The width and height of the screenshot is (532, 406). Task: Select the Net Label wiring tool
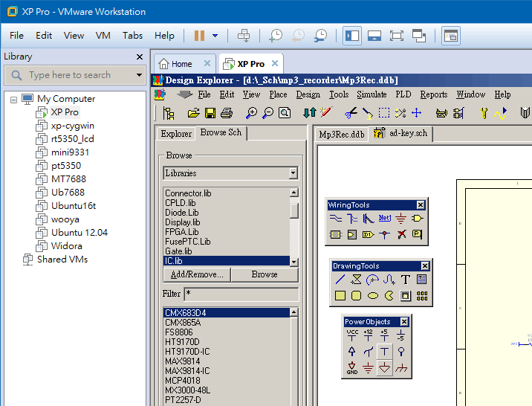point(384,219)
